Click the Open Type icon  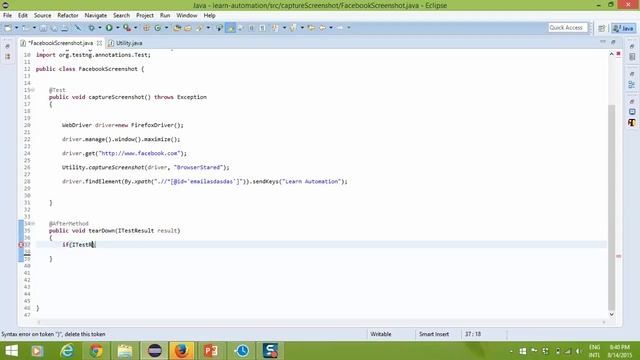(177, 28)
